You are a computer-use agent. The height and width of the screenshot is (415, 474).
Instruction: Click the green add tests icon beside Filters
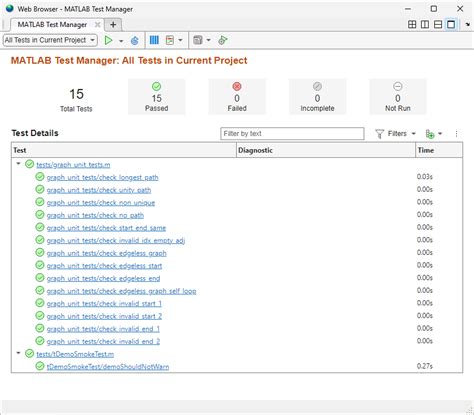pyautogui.click(x=430, y=134)
